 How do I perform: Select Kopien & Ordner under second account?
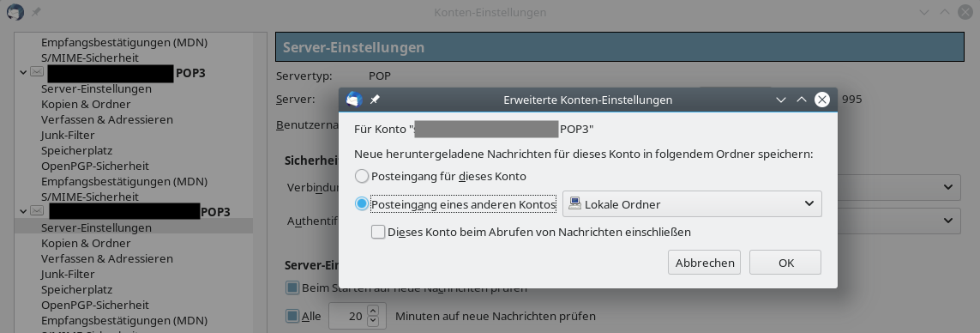tap(86, 243)
